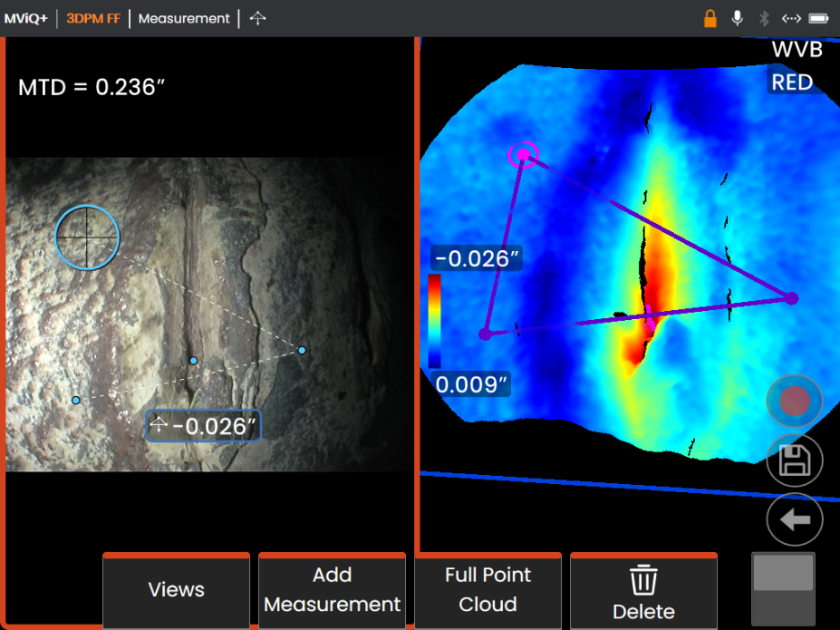Select the middle measurement point on crack

pyautogui.click(x=193, y=361)
